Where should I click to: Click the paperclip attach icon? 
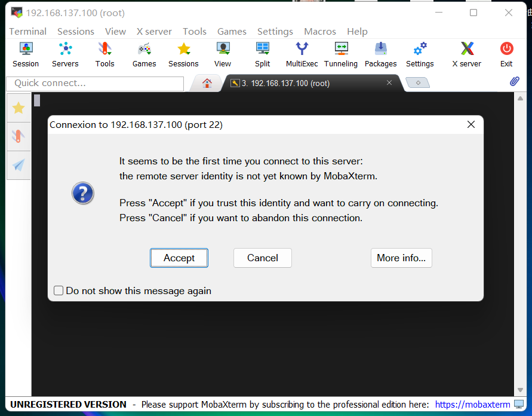515,81
